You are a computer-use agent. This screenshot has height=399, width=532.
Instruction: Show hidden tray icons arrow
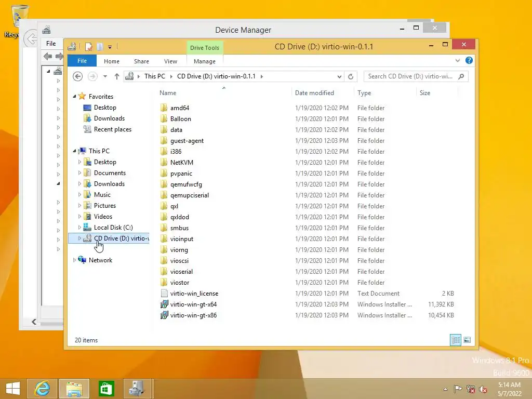click(445, 389)
